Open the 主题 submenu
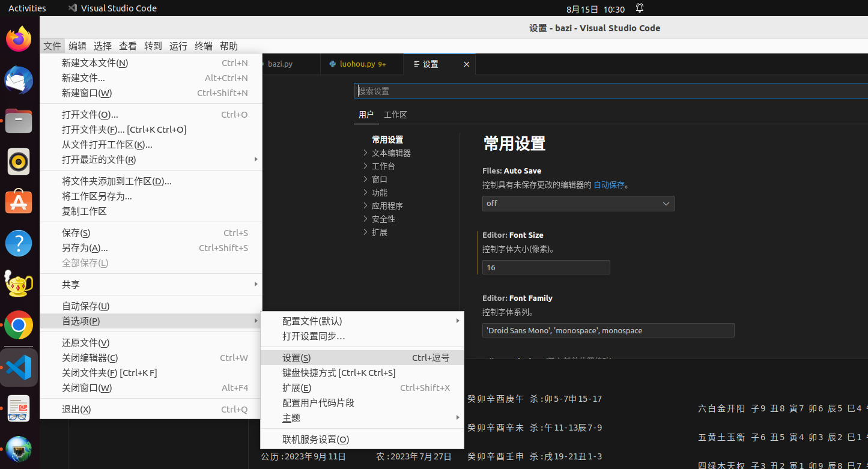 (362, 418)
